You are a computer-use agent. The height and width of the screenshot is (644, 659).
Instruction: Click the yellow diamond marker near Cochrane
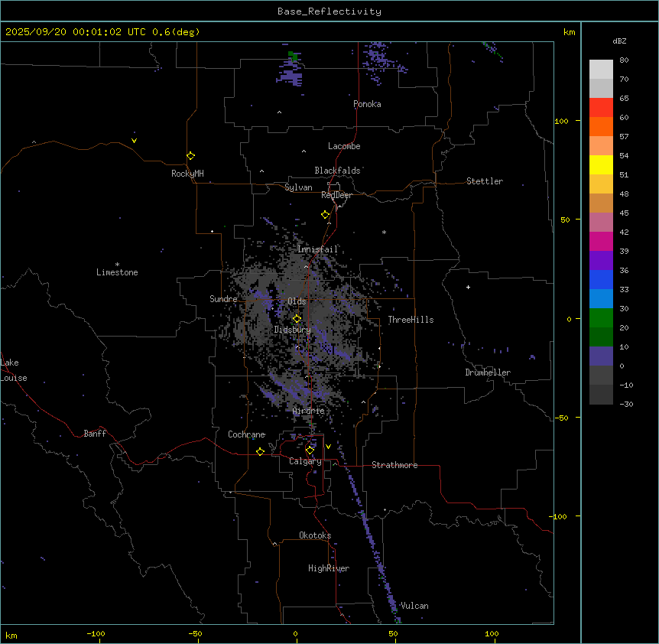260,452
